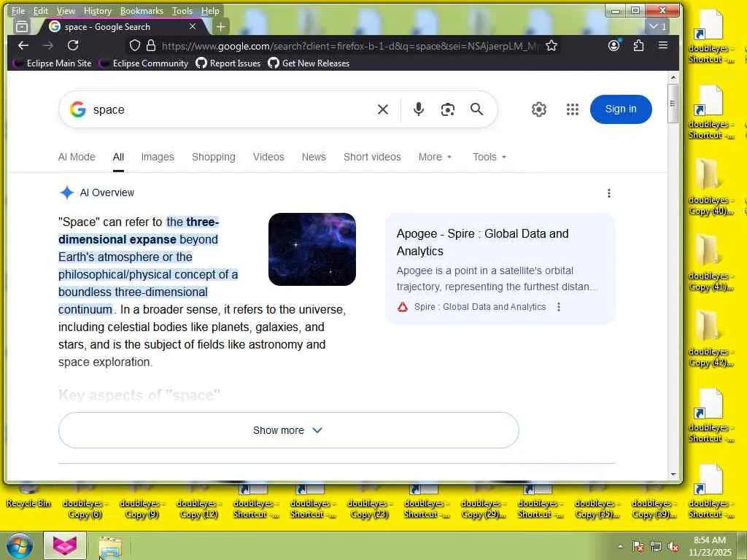Close the 'space - Google Search' tab
The image size is (747, 560).
click(193, 27)
